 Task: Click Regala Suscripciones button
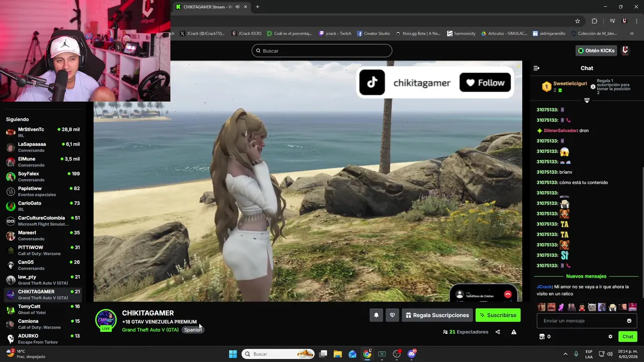437,315
